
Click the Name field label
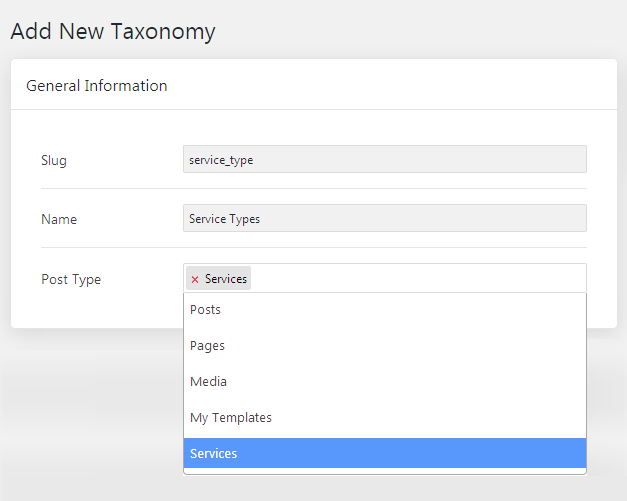[59, 219]
